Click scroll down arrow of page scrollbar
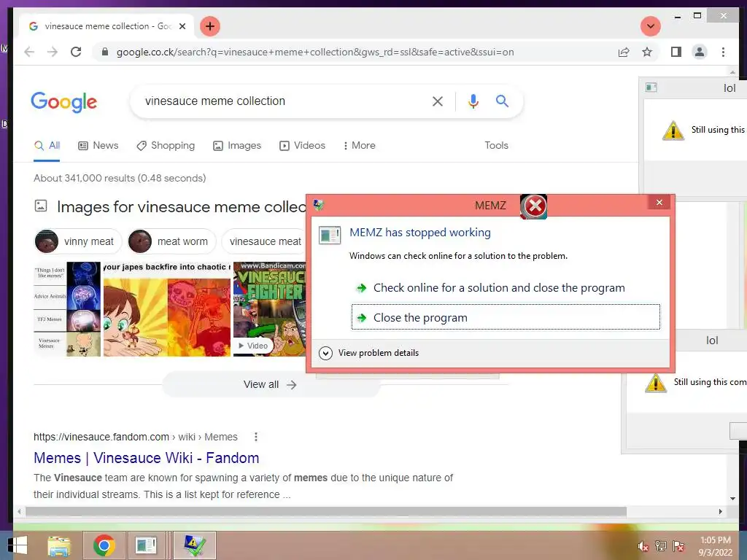Image resolution: width=747 pixels, height=560 pixels. 732,499
